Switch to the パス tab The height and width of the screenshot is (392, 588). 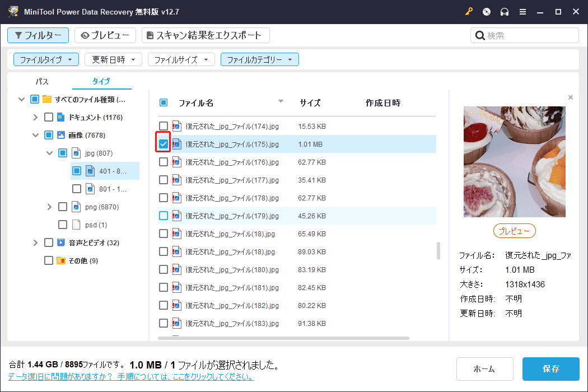click(41, 81)
